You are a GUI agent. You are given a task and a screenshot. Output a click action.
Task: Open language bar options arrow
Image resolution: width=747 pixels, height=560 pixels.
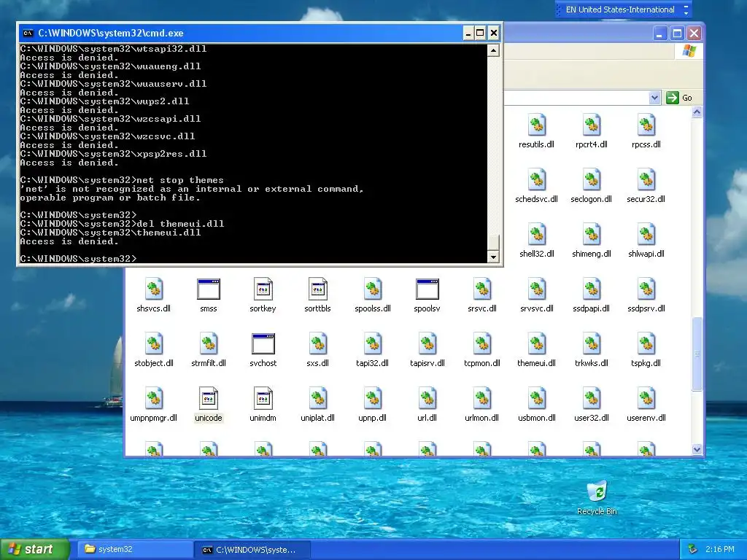[686, 13]
